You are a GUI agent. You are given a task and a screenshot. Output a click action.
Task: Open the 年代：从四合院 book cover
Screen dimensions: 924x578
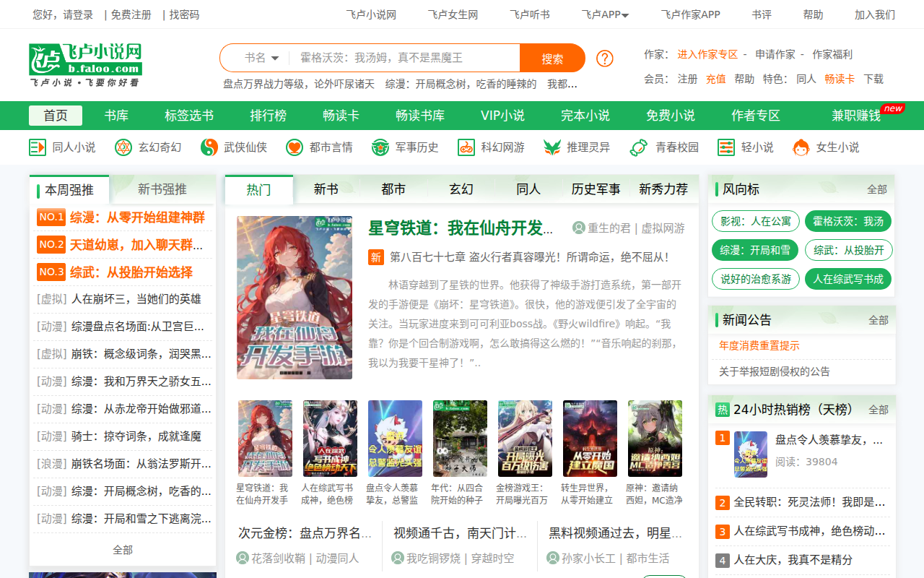pos(460,439)
